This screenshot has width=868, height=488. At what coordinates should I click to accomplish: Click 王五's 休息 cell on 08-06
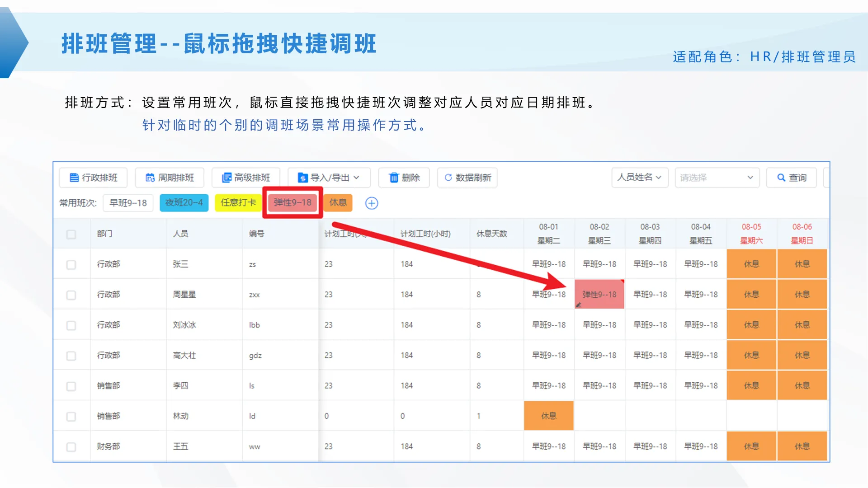(x=802, y=446)
